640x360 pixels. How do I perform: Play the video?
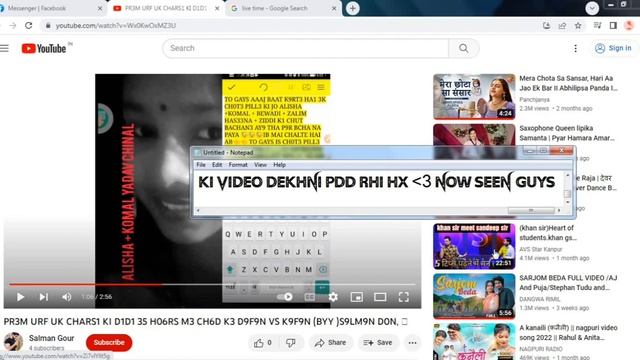[20, 297]
